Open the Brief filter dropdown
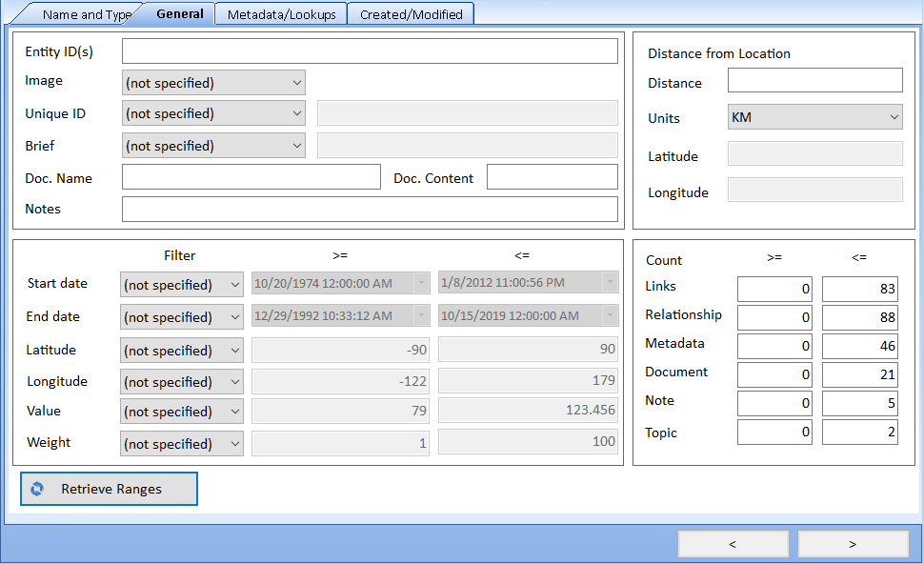 click(213, 146)
